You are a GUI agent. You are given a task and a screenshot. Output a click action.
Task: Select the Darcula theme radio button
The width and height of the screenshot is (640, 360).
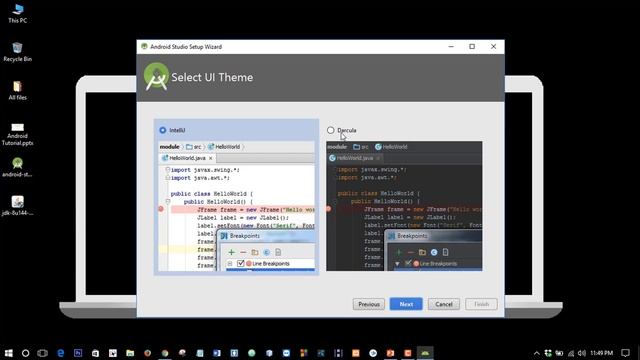[331, 130]
